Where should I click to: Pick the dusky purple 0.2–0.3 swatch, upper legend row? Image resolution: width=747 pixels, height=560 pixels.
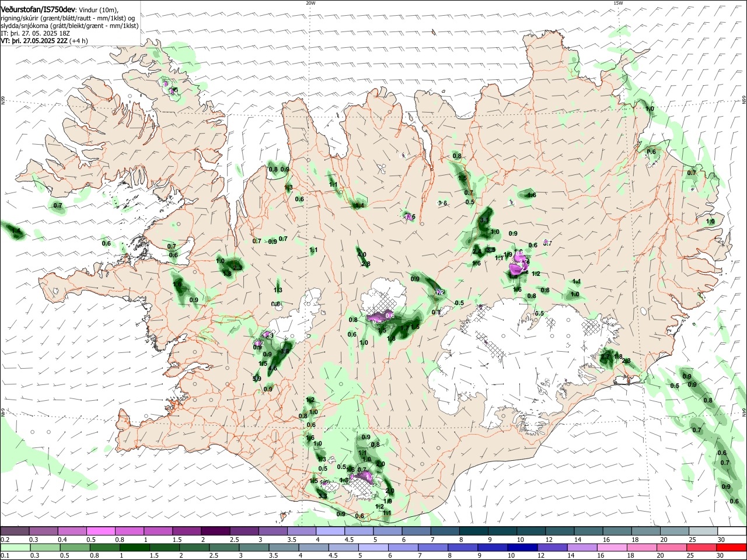[15, 531]
